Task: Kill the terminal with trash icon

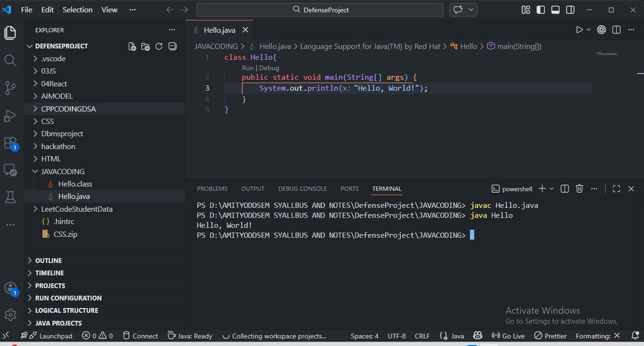Action: (x=580, y=189)
